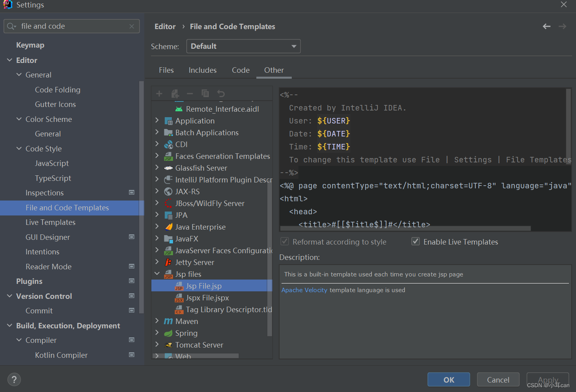Click the Add template plus icon
Viewport: 576px width, 392px height.
[159, 94]
